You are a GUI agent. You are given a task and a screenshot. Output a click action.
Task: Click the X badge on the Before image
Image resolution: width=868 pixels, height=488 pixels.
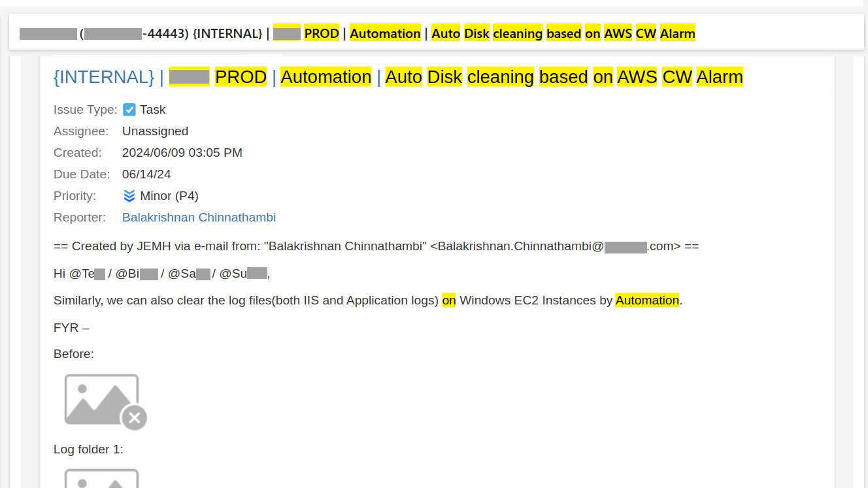click(x=135, y=417)
